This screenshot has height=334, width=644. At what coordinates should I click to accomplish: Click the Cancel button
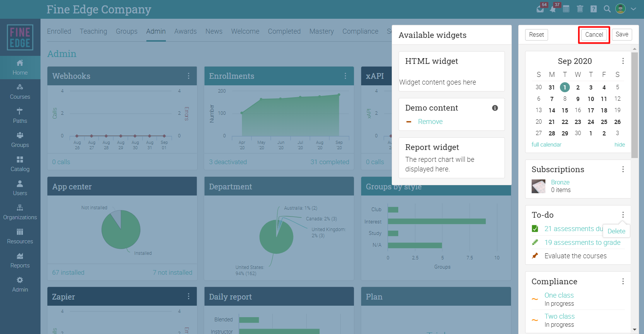pyautogui.click(x=594, y=34)
